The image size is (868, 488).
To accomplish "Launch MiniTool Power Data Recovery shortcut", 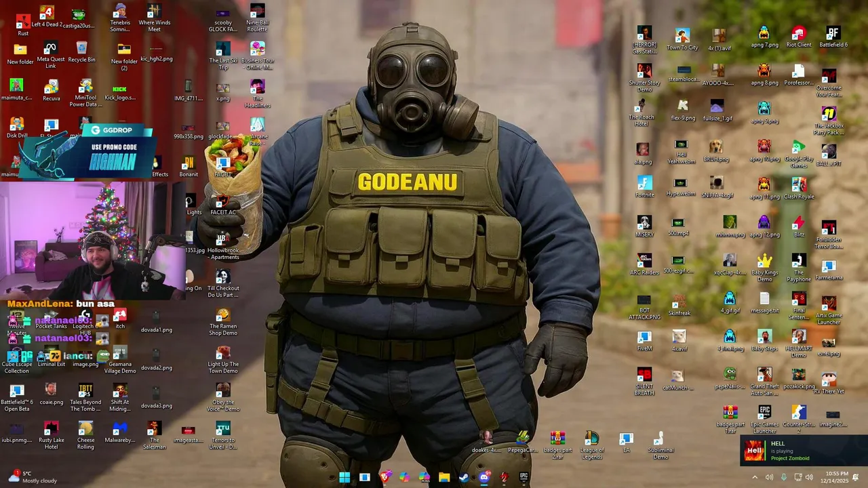I will [x=85, y=94].
